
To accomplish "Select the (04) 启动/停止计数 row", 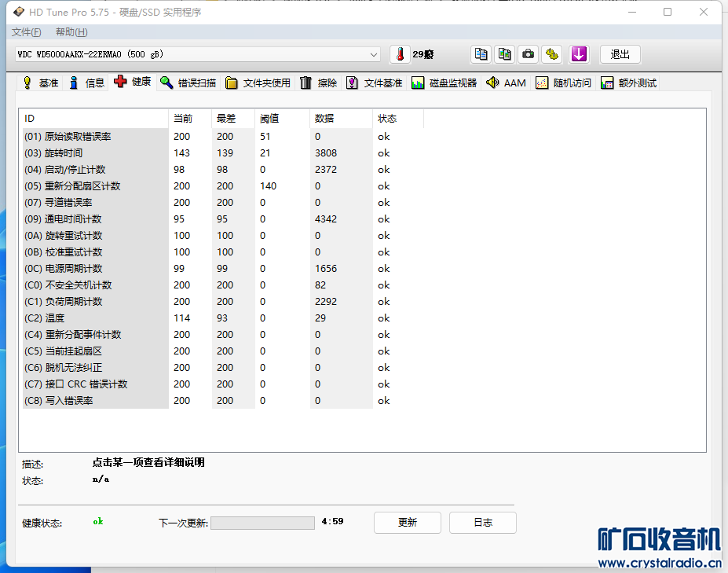I will [223, 170].
